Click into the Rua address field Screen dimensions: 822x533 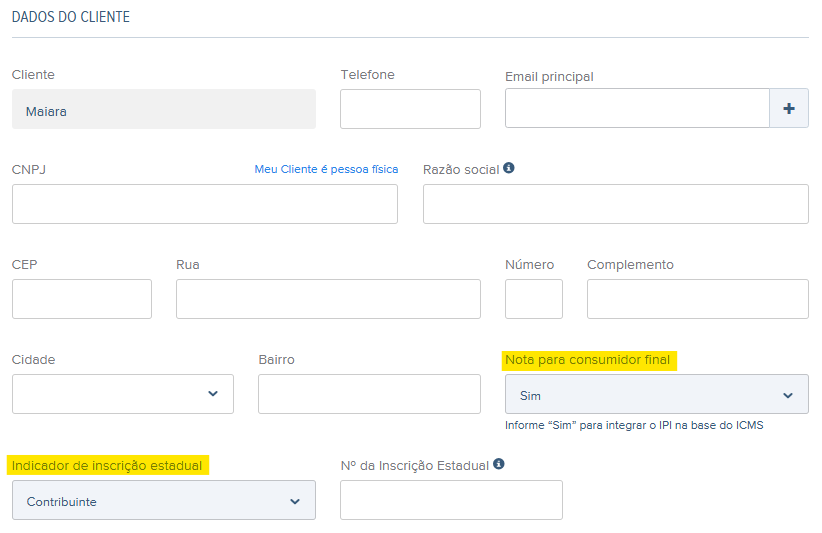(x=328, y=299)
